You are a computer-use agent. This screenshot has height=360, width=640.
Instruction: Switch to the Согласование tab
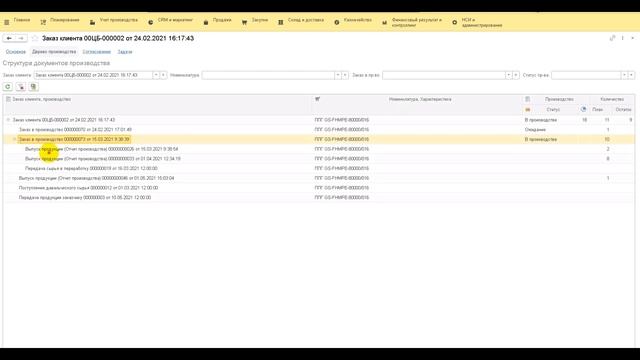click(x=97, y=52)
